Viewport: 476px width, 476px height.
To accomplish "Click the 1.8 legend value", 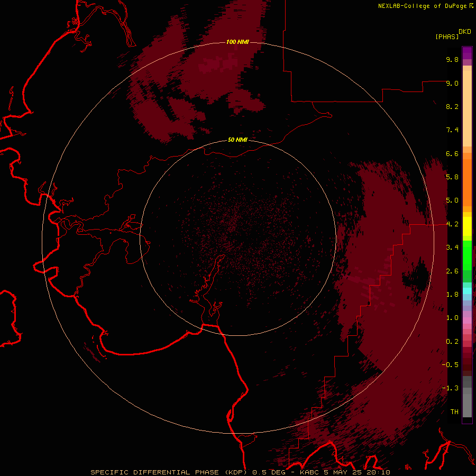I will coord(452,295).
